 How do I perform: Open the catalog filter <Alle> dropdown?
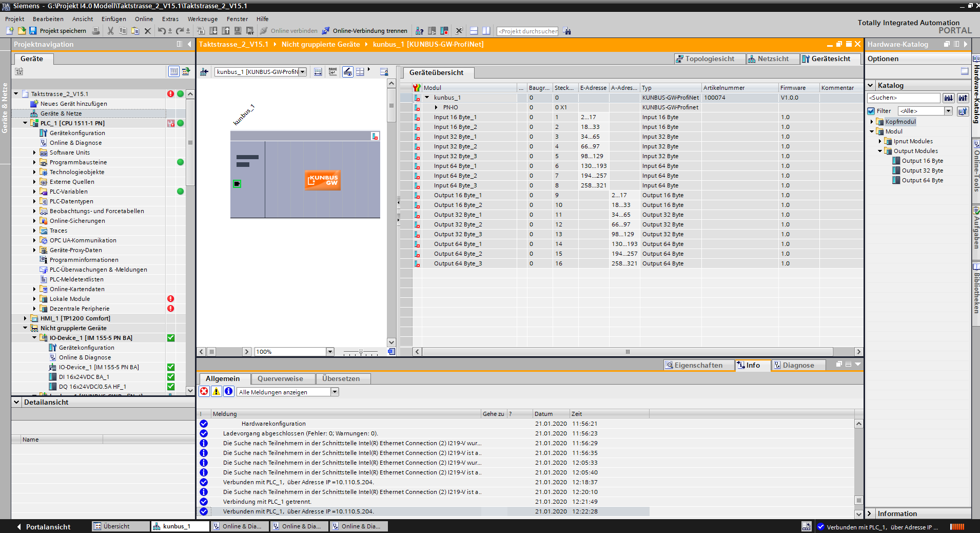[948, 111]
